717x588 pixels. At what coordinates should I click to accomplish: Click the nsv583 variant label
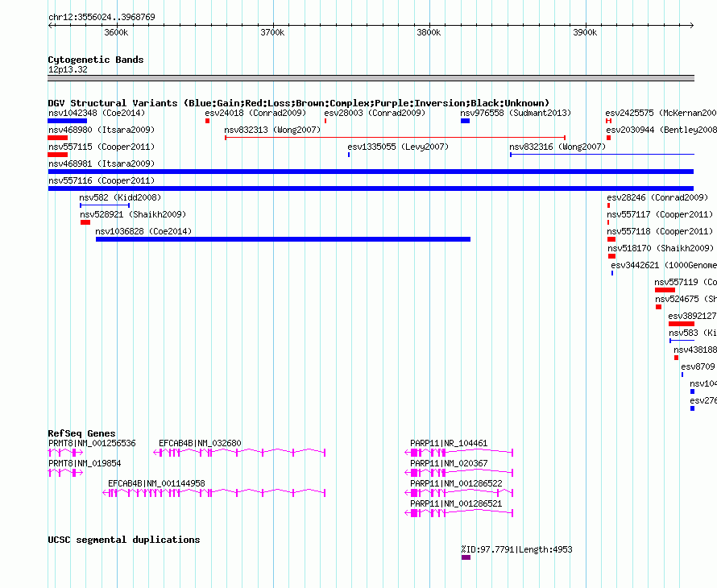point(692,333)
